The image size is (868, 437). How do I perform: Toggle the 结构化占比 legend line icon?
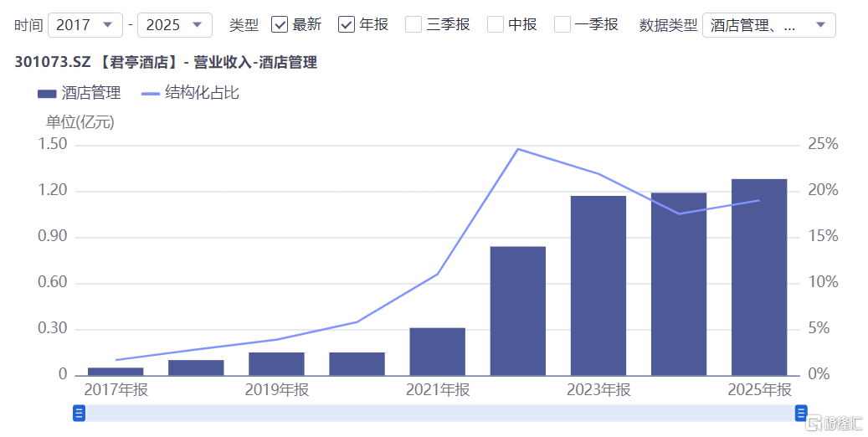151,94
